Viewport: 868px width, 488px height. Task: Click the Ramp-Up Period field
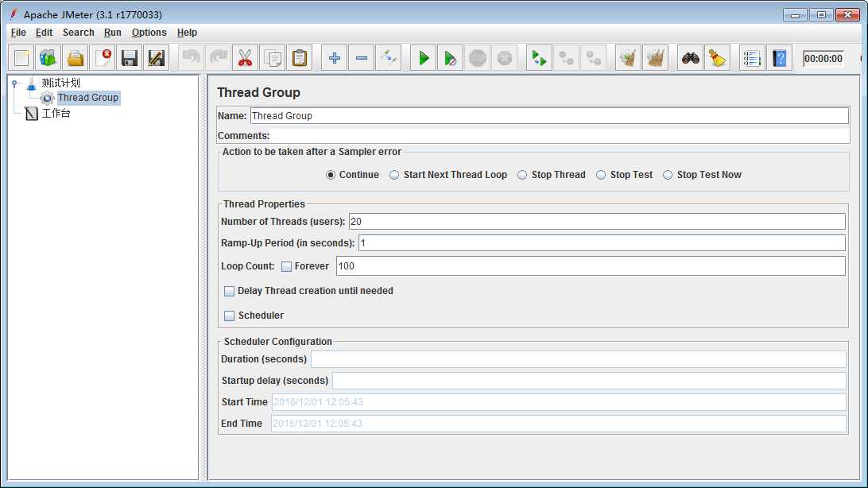[602, 243]
